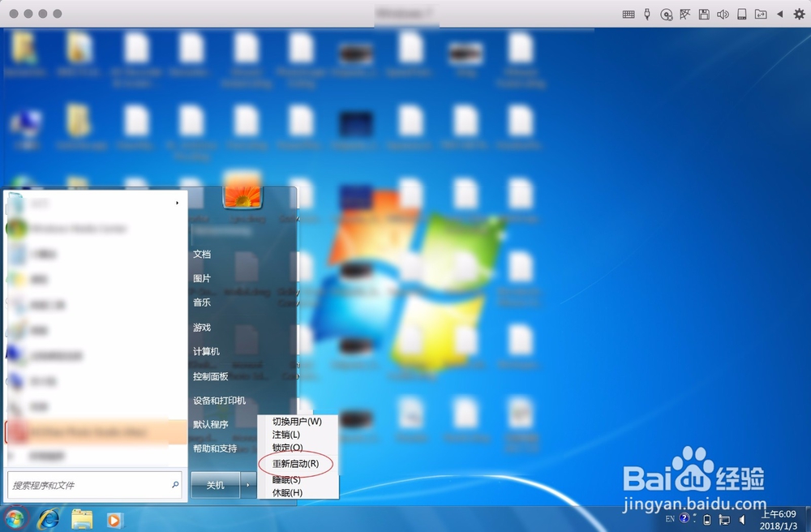Click the 关机 shutdown button
Image resolution: width=811 pixels, height=532 pixels.
(x=215, y=485)
